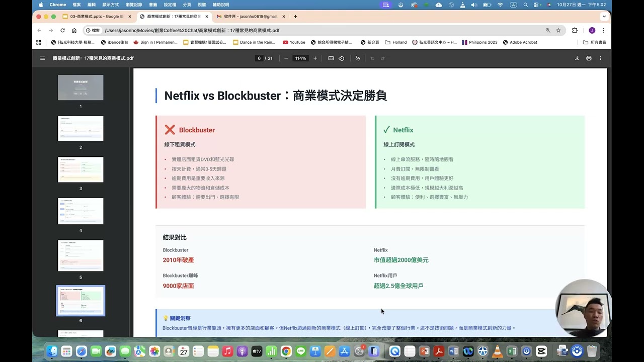Bookmark this page with star icon
Viewport: 644px width, 362px height.
coord(558,30)
